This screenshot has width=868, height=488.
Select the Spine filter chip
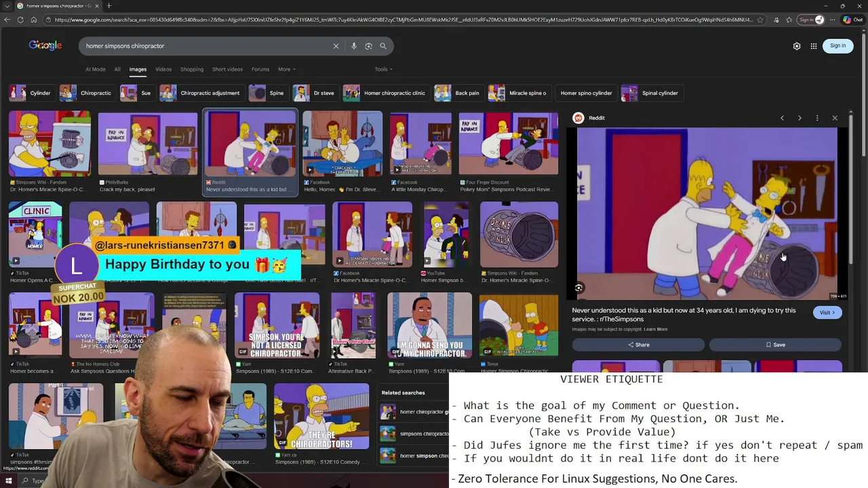pyautogui.click(x=268, y=93)
